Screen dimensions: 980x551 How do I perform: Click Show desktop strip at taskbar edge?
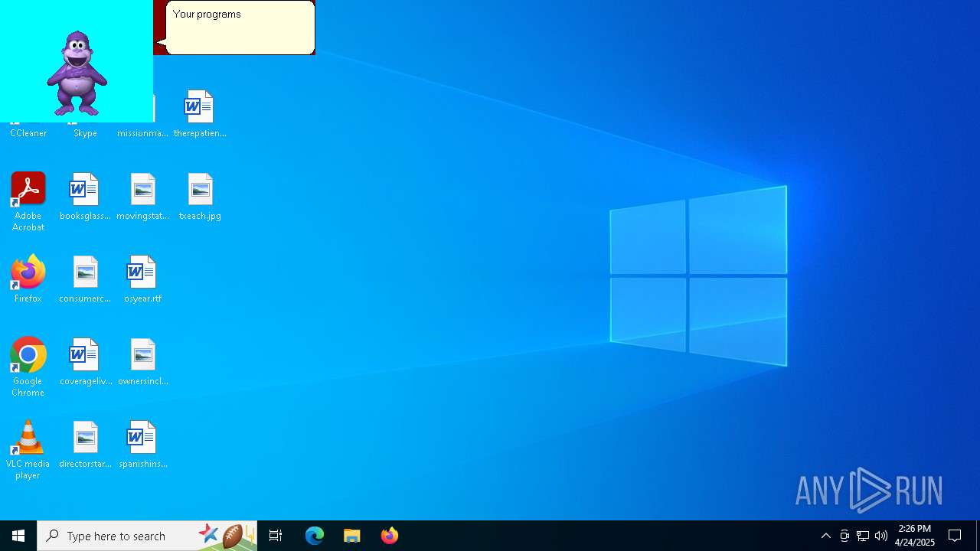pos(978,536)
